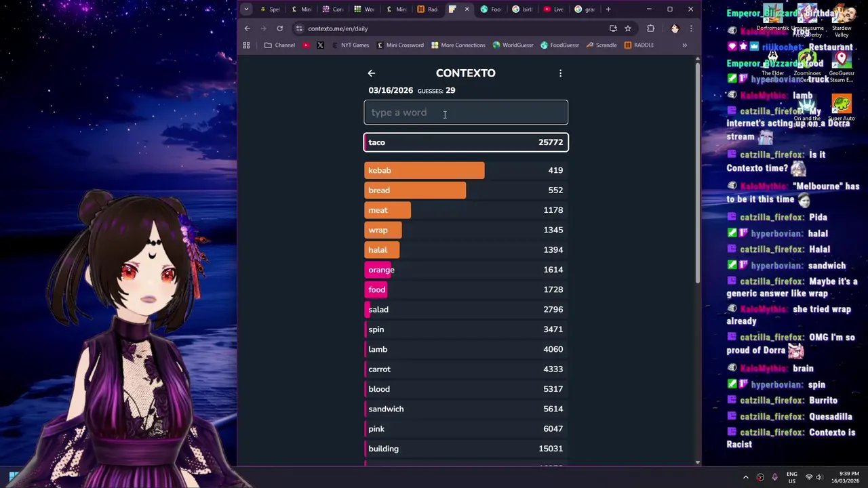Viewport: 868px width, 488px height.
Task: Open the Umamusume Pretty Derby desktop shortcut
Action: [807, 20]
